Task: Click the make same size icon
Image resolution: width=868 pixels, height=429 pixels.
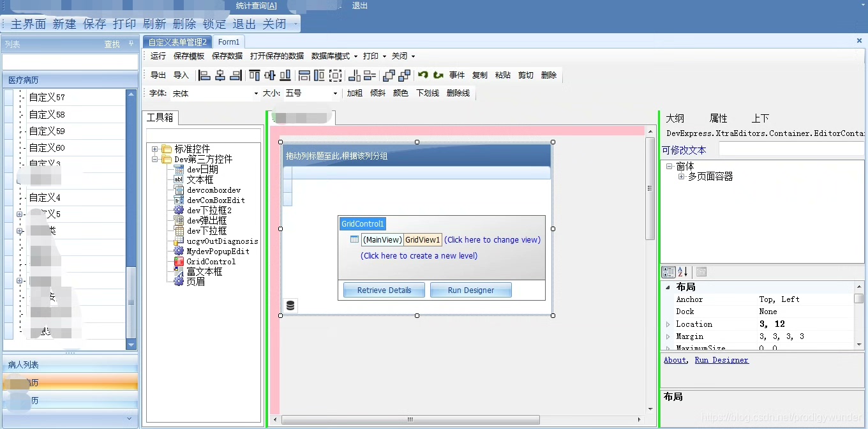Action: [335, 75]
